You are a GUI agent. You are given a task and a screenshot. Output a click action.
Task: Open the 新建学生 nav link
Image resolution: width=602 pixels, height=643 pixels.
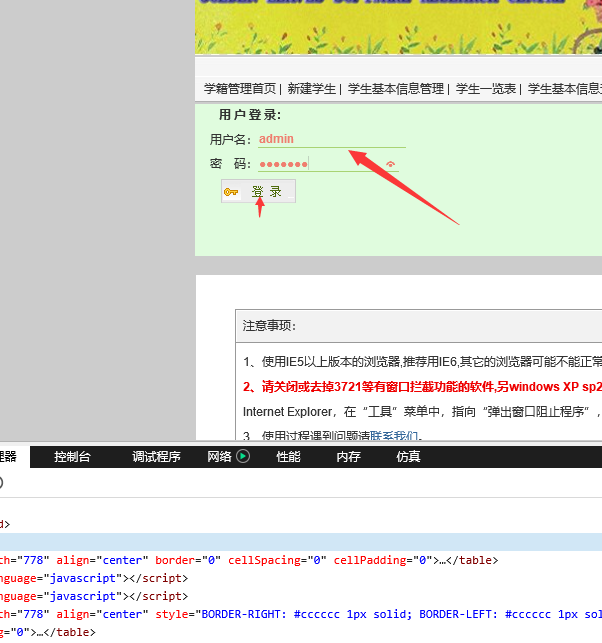tap(312, 89)
